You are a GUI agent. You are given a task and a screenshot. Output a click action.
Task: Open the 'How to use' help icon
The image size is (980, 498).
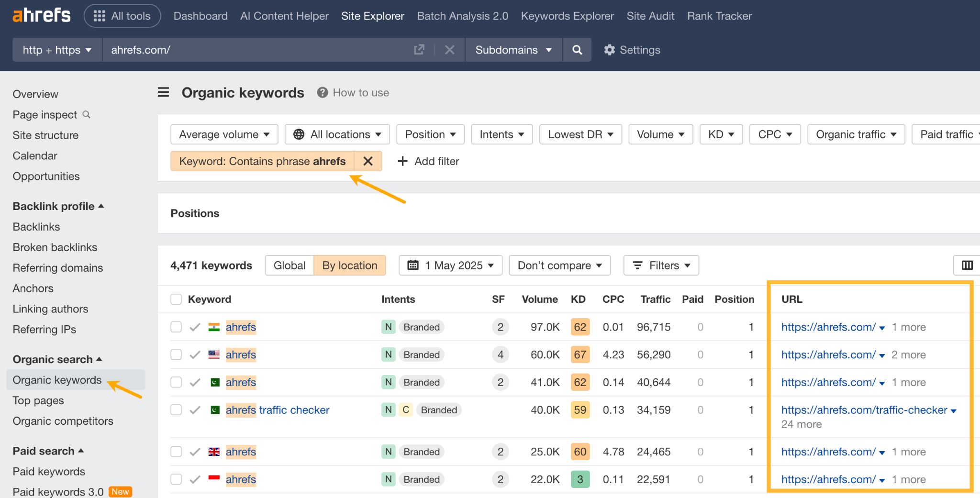click(322, 92)
